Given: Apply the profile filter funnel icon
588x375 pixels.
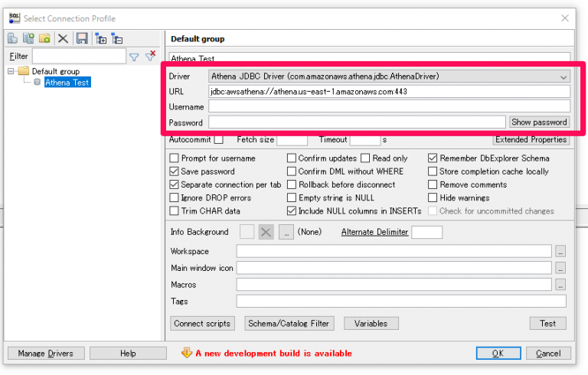Looking at the screenshot, I should 134,57.
